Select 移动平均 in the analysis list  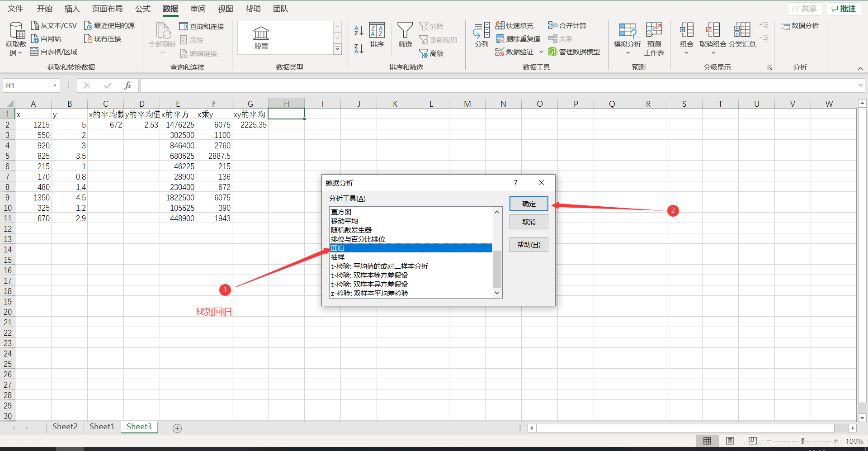(411, 221)
